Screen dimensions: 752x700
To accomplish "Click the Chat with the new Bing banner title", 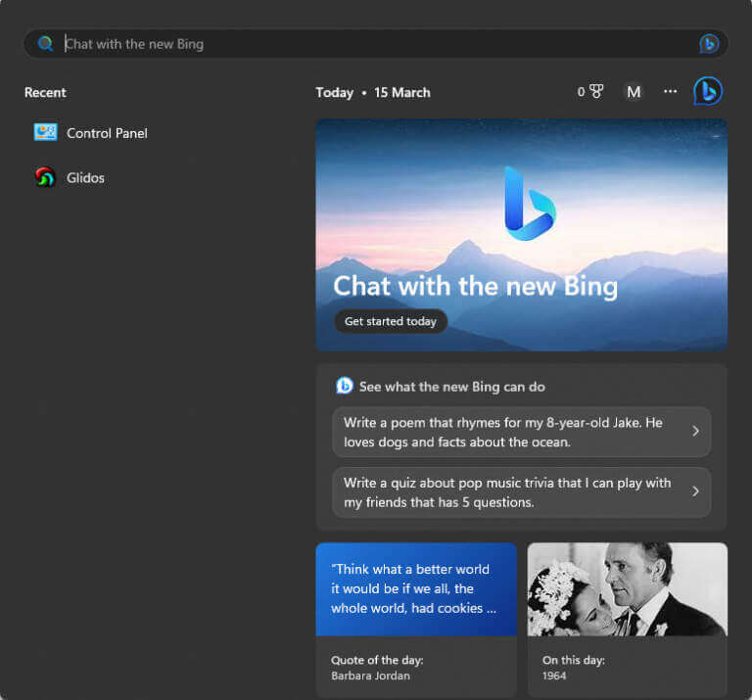I will coord(475,286).
